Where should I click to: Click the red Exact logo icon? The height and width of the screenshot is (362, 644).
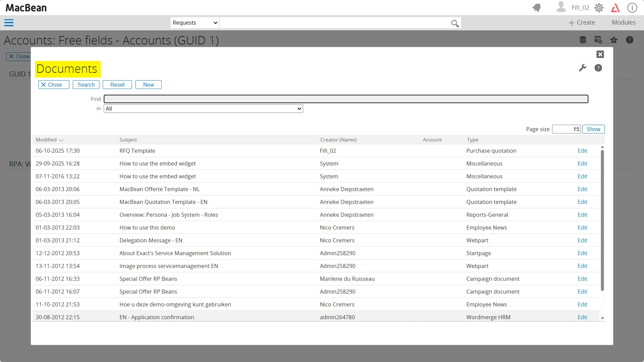(x=615, y=8)
